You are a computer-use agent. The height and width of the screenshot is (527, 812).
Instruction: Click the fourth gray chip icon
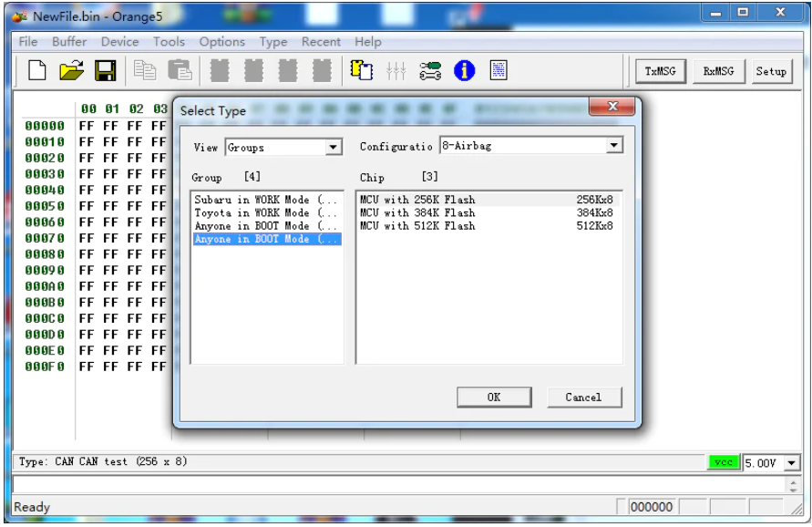click(x=322, y=70)
